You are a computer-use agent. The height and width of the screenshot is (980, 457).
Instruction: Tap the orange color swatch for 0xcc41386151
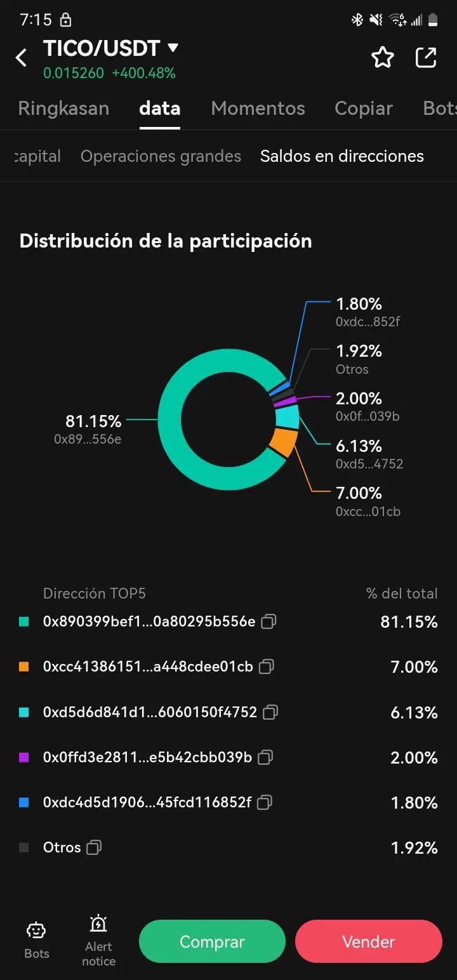pyautogui.click(x=24, y=667)
